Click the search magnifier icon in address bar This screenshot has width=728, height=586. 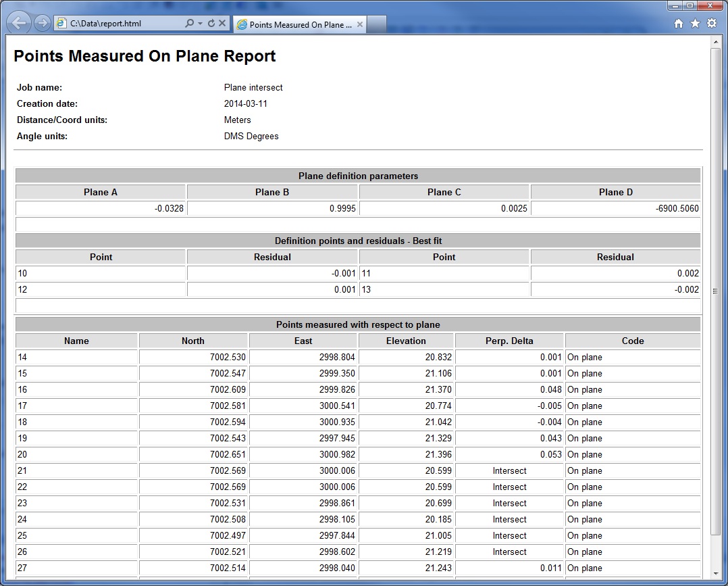coord(189,24)
